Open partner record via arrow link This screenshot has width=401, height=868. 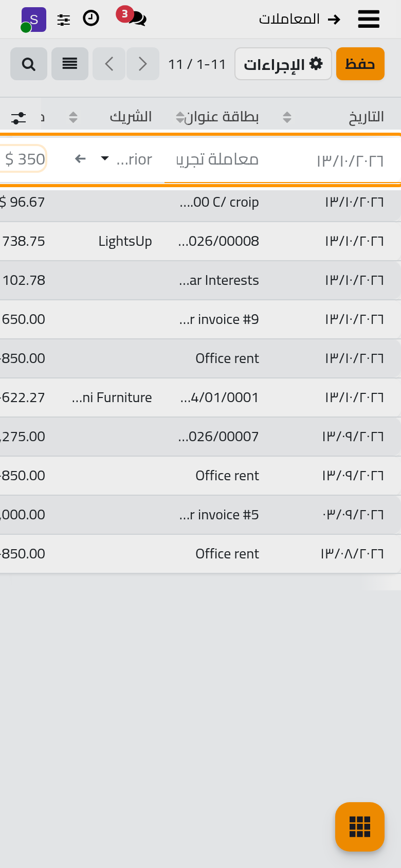tap(80, 158)
